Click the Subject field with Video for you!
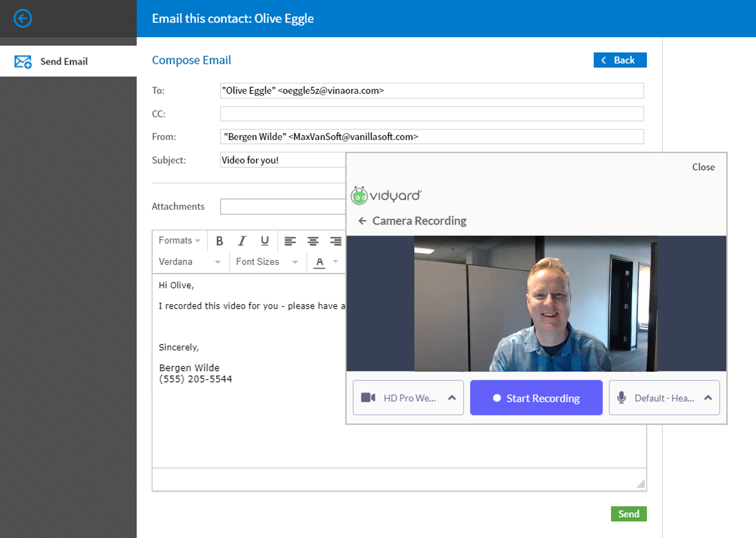Image resolution: width=756 pixels, height=538 pixels. click(x=283, y=160)
